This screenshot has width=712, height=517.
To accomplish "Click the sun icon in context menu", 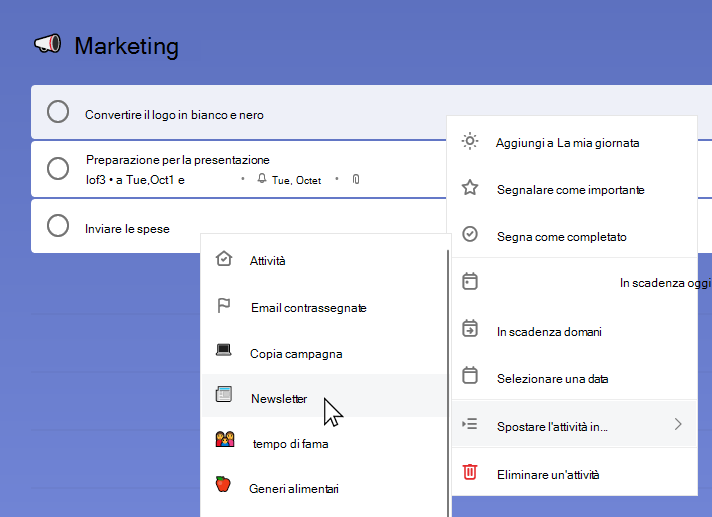I will 470,141.
